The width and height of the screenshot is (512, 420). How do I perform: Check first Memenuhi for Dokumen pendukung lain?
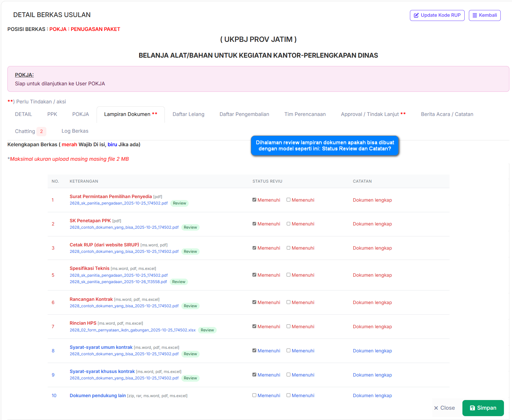click(x=254, y=395)
